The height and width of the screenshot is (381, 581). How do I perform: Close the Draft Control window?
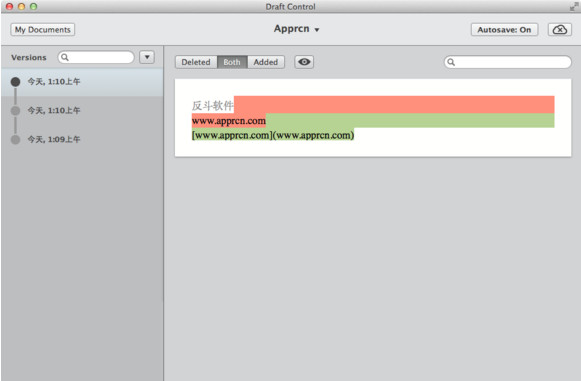click(10, 6)
